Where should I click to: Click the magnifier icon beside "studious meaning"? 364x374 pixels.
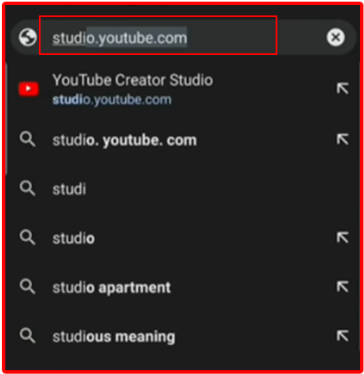(27, 335)
